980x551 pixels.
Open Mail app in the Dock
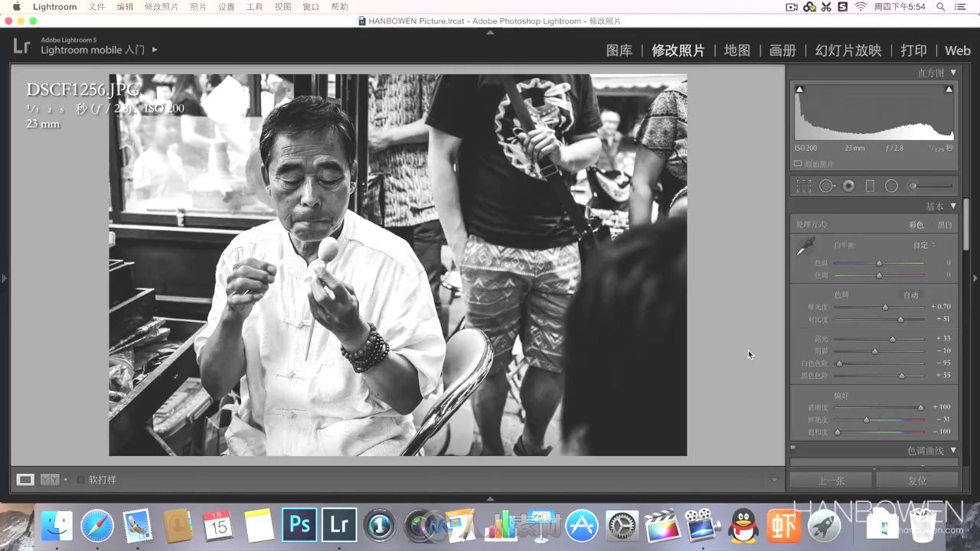pos(138,526)
